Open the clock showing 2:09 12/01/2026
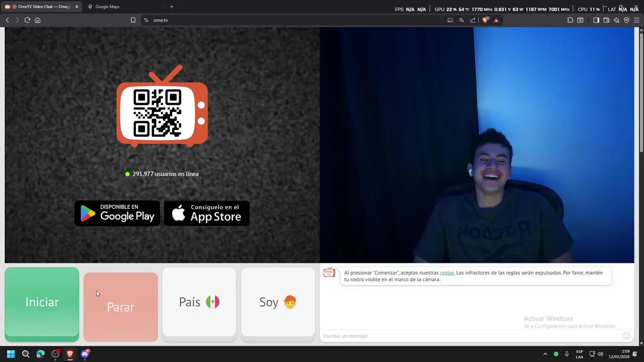The height and width of the screenshot is (362, 644). (x=619, y=354)
